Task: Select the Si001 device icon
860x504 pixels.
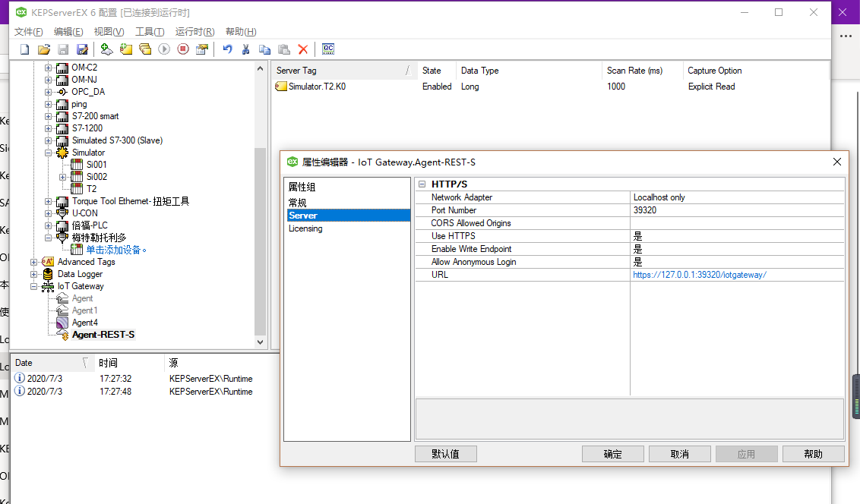Action: coord(77,165)
